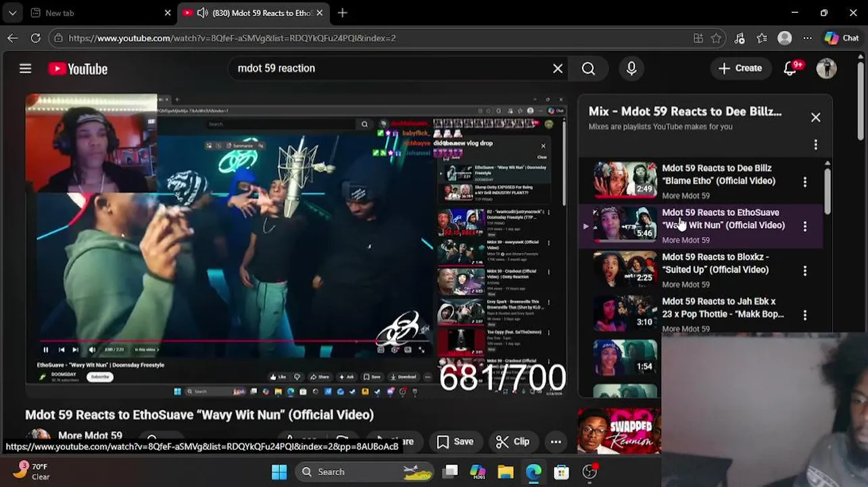868x487 pixels.
Task: Open Copilot Chat in Edge
Action: (x=842, y=38)
